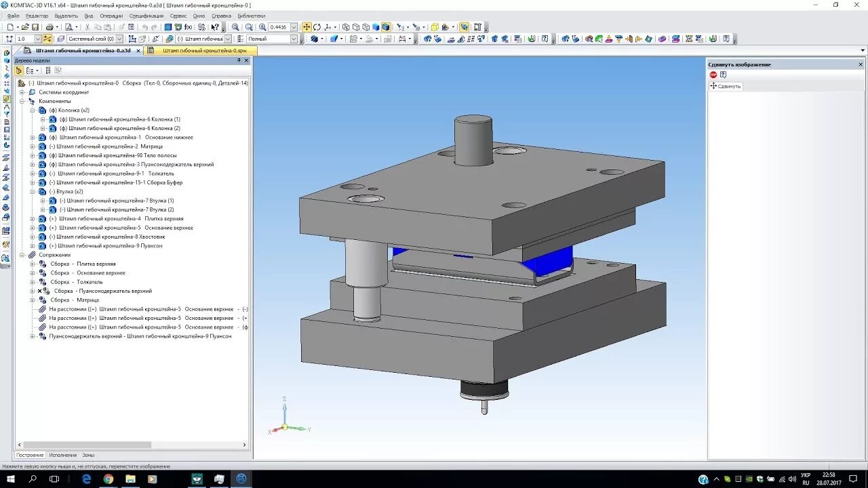Open the Системный слой (0) dropdown

coord(119,39)
